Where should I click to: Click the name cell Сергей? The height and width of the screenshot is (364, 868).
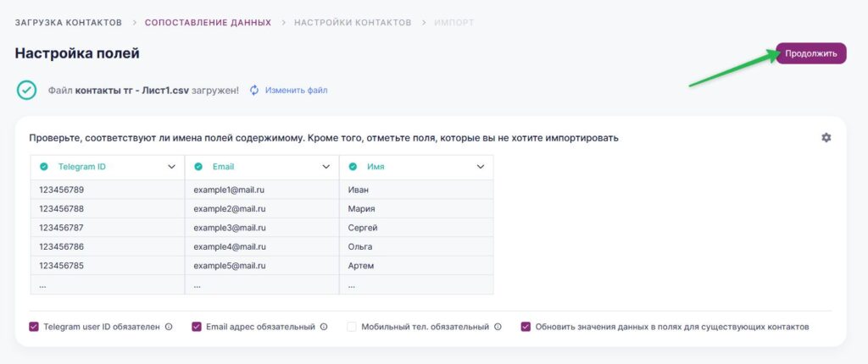(416, 228)
